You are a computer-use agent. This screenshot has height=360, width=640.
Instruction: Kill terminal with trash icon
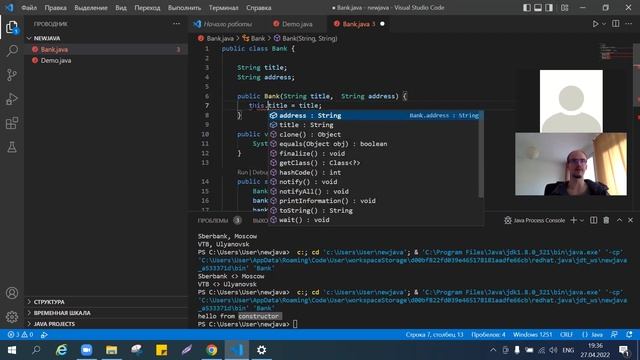[x=606, y=220]
